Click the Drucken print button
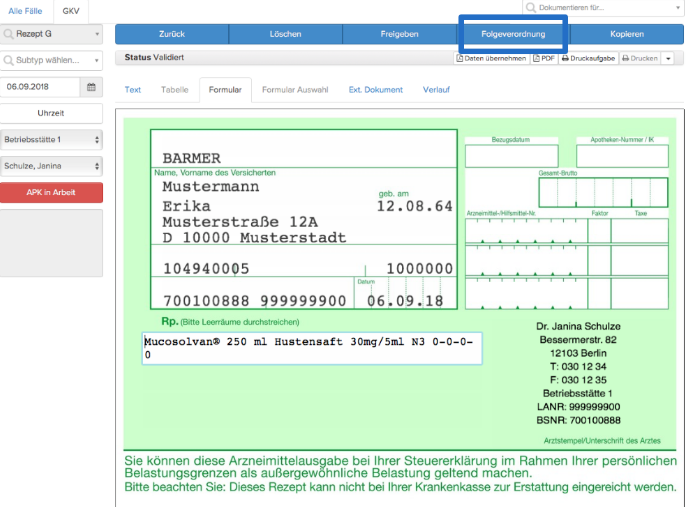Screen dimensions: 691x507 coord(640,58)
